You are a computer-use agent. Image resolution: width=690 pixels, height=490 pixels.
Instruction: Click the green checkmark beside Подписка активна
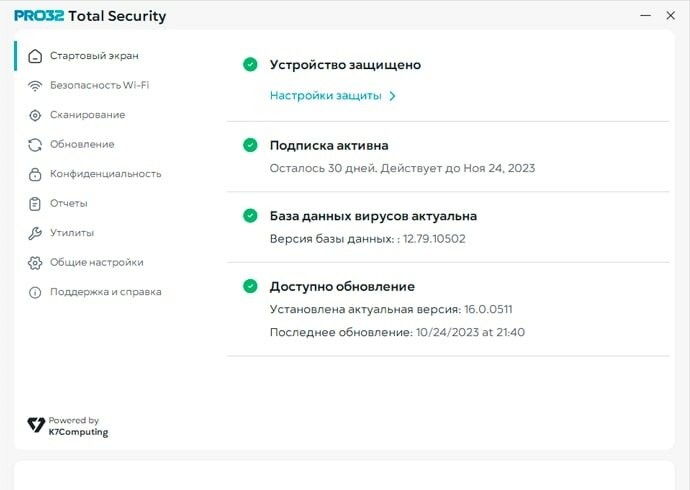click(250, 145)
